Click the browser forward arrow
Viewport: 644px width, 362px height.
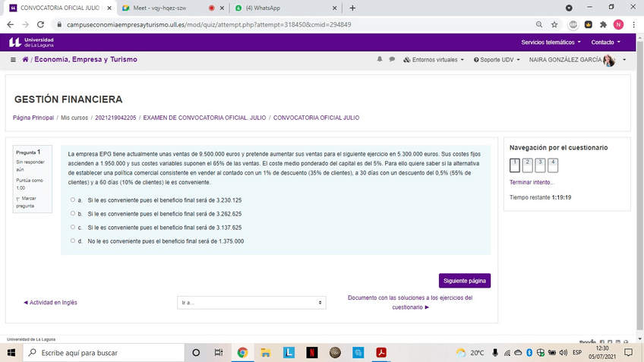pos(26,24)
